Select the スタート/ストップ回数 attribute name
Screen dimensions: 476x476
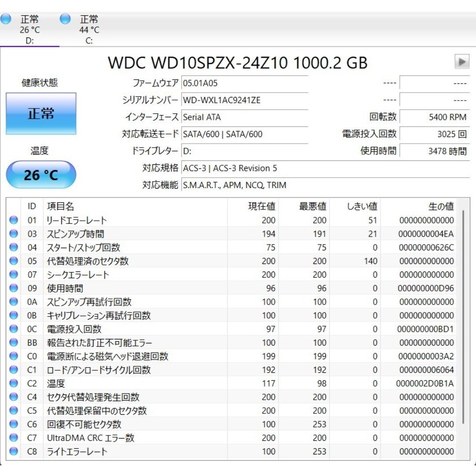click(x=83, y=247)
